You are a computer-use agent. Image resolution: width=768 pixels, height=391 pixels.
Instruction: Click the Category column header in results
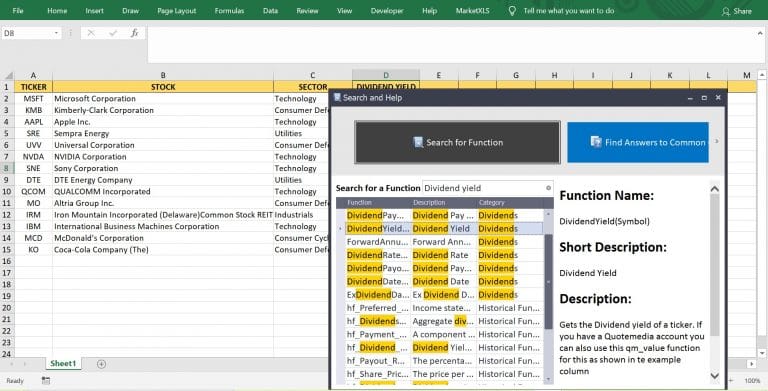pos(509,202)
